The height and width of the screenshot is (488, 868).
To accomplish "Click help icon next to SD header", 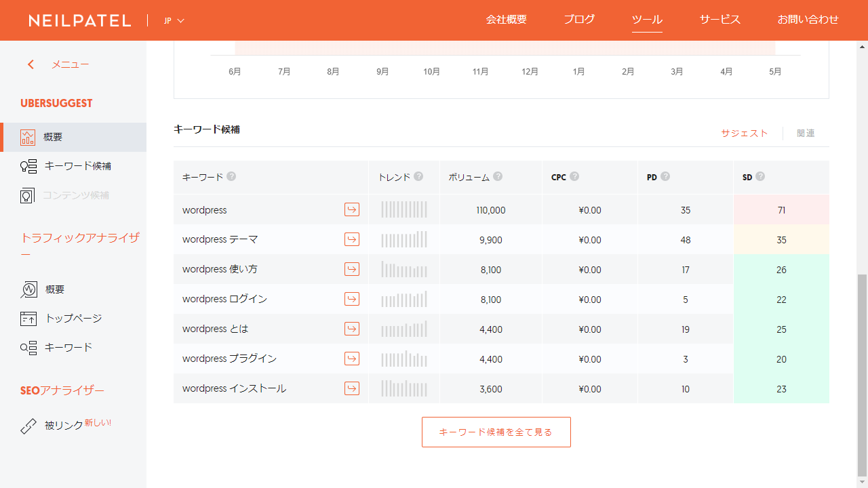I will coord(760,176).
